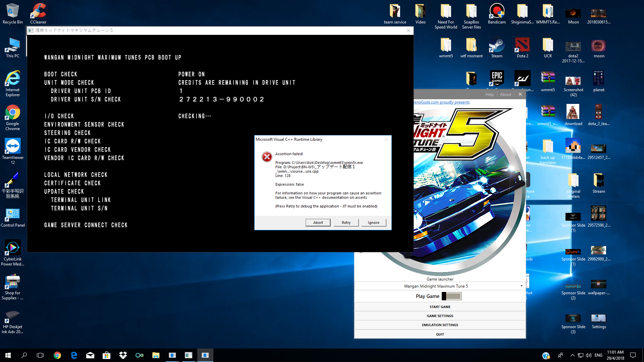The height and width of the screenshot is (362, 644).
Task: Click QUIT in the launcher
Action: tap(440, 334)
